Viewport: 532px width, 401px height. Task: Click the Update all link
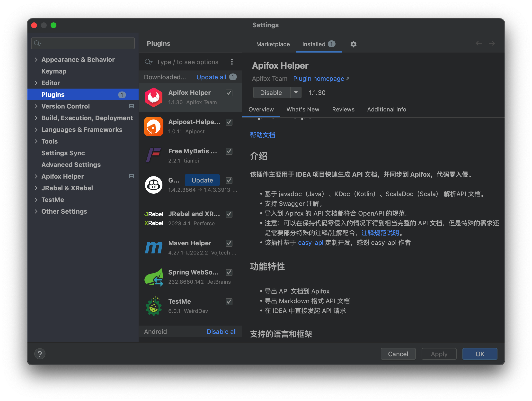pyautogui.click(x=211, y=77)
